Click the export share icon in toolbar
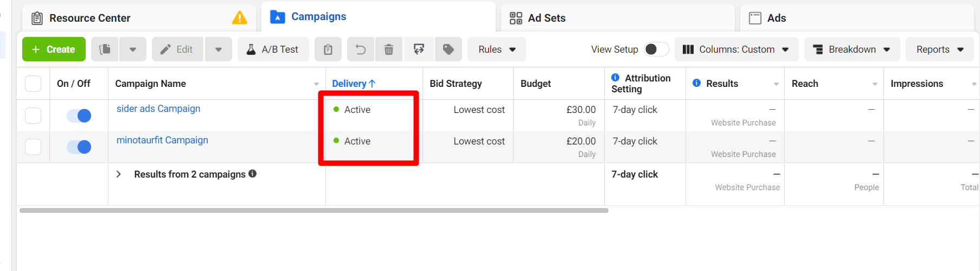This screenshot has height=271, width=980. click(x=419, y=49)
